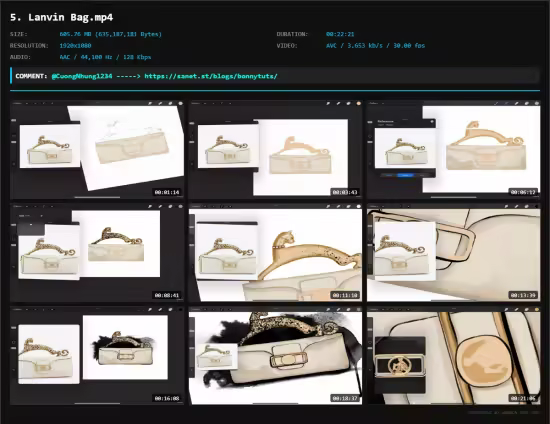Click the duration value 00:22:21
Screen dimensions: 550x424
coord(340,34)
